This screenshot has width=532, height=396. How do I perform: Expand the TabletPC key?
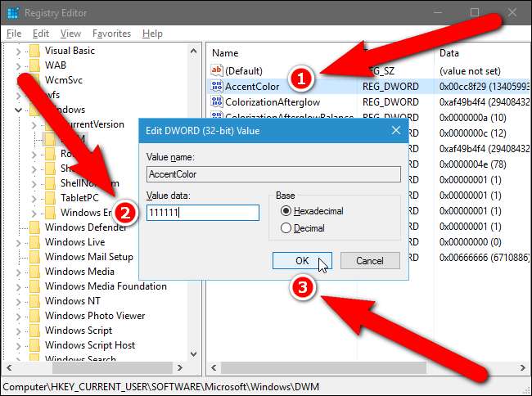[34, 198]
